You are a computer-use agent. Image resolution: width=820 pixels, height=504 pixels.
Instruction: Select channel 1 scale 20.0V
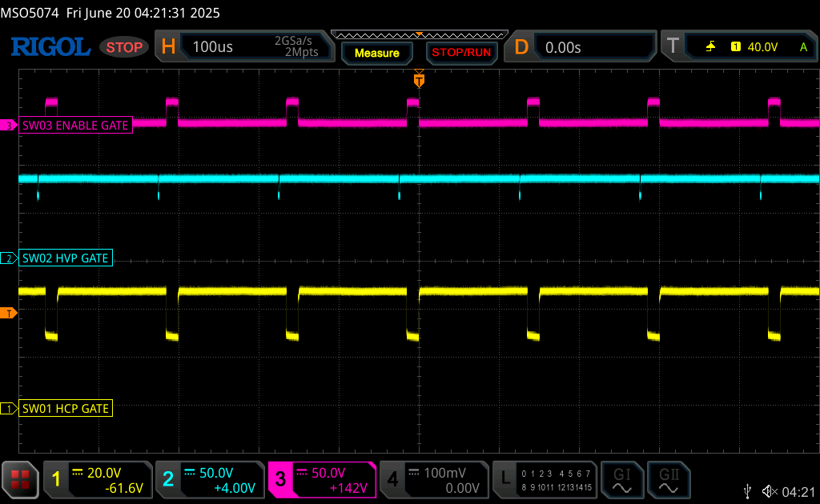pos(104,473)
